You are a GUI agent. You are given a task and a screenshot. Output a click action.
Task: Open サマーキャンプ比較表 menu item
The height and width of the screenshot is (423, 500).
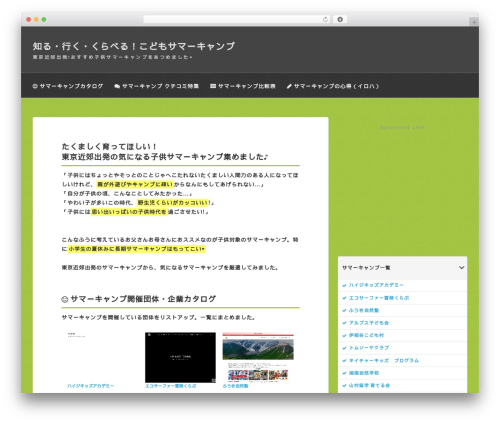pyautogui.click(x=243, y=86)
